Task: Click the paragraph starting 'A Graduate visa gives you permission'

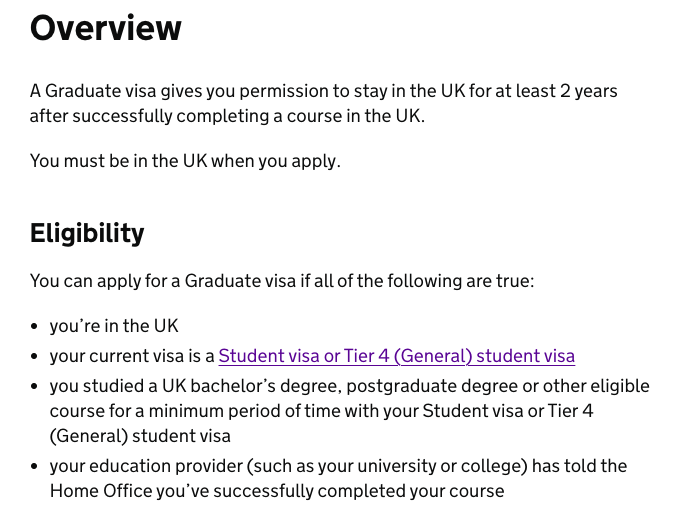Action: [323, 103]
